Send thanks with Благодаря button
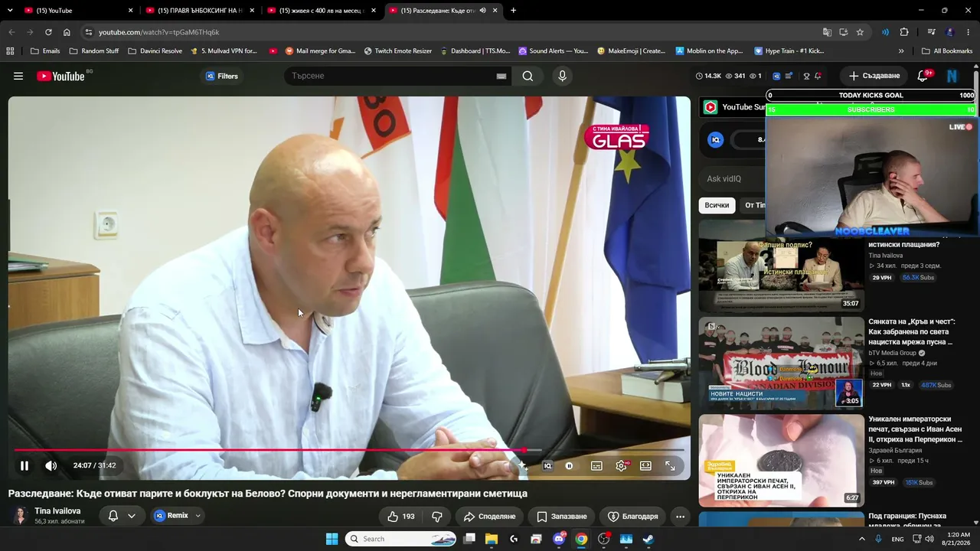980x551 pixels. pos(632,517)
